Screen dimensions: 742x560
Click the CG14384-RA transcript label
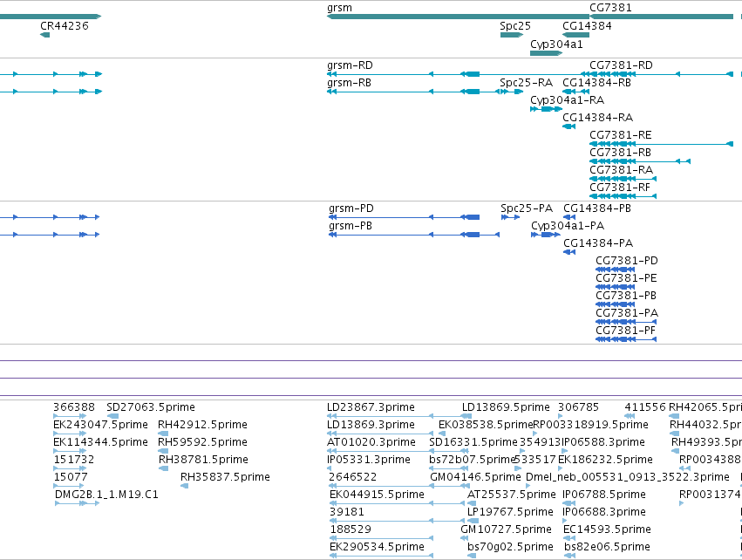tap(597, 118)
